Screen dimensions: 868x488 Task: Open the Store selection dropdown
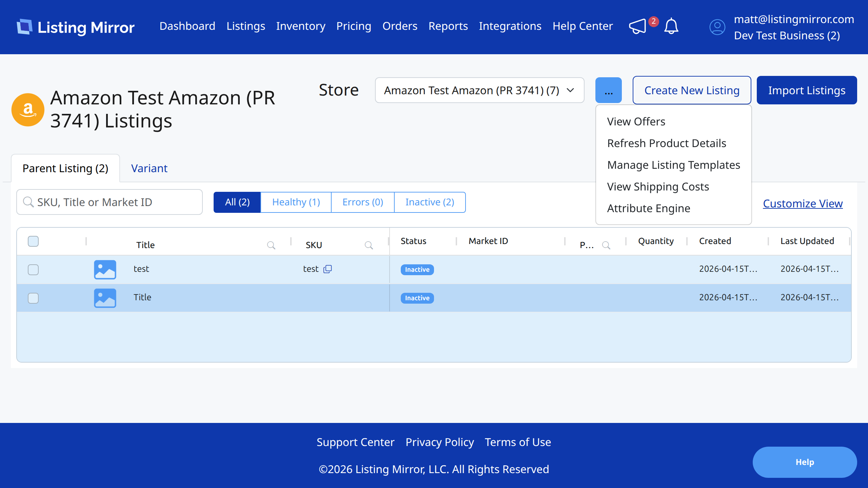[479, 90]
